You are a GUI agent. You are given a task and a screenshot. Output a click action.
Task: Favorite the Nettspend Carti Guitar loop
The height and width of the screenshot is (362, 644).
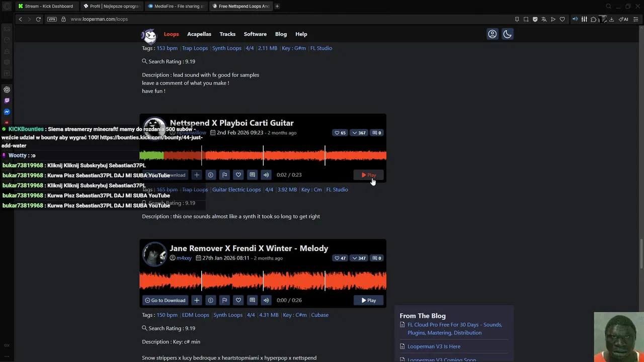pos(238,175)
